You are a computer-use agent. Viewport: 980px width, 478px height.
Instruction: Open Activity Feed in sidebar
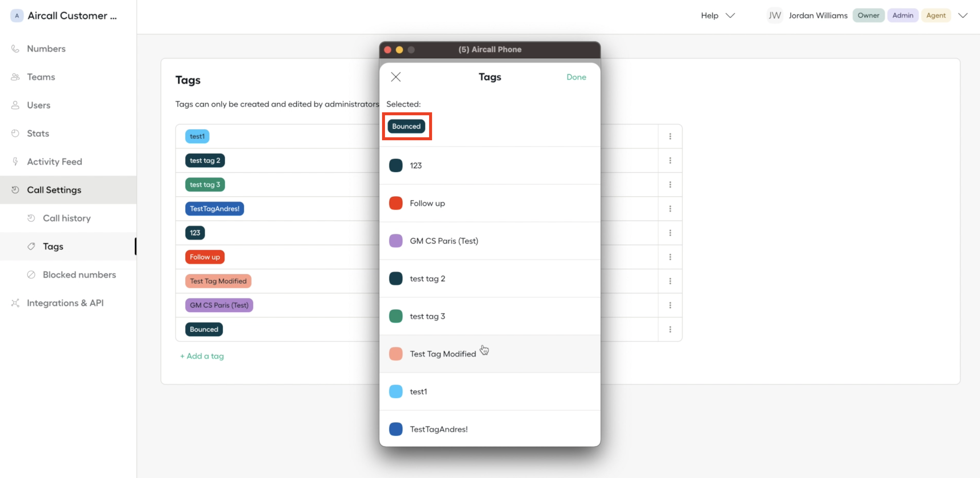pos(54,162)
